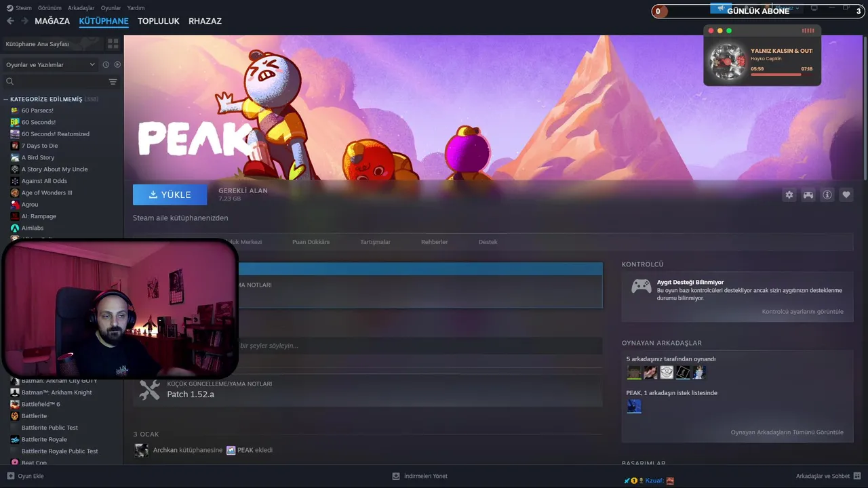Click the activity comment input box
This screenshot has width=868, height=488.
(x=420, y=346)
